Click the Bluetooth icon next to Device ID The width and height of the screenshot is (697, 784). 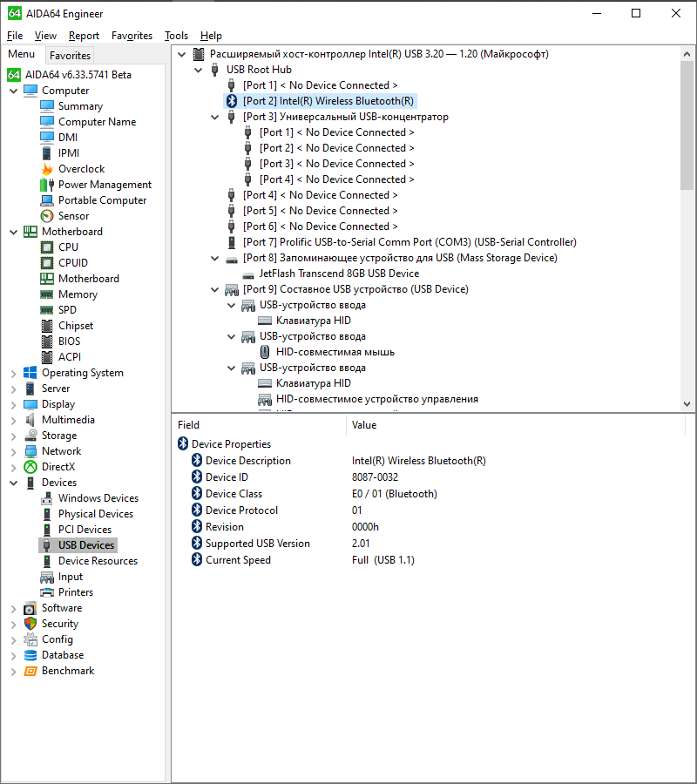197,477
